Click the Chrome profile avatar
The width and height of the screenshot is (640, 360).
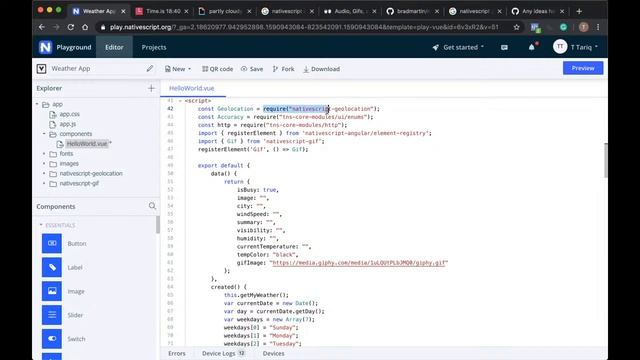pyautogui.click(x=584, y=27)
